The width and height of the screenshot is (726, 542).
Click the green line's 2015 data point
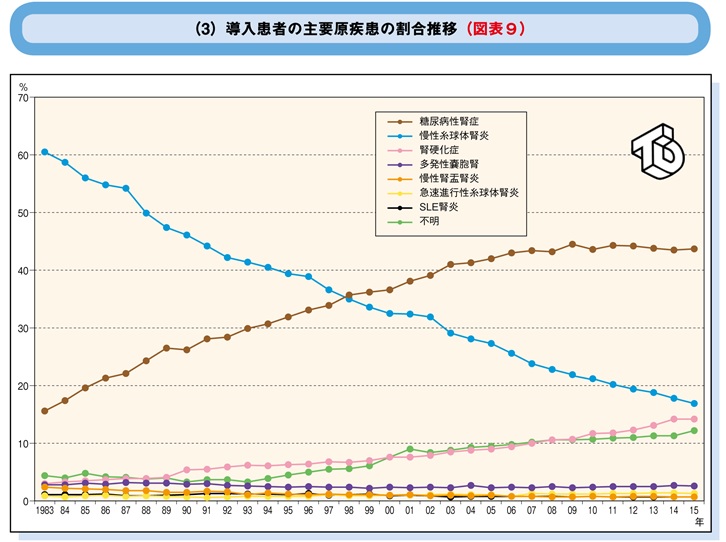click(694, 431)
